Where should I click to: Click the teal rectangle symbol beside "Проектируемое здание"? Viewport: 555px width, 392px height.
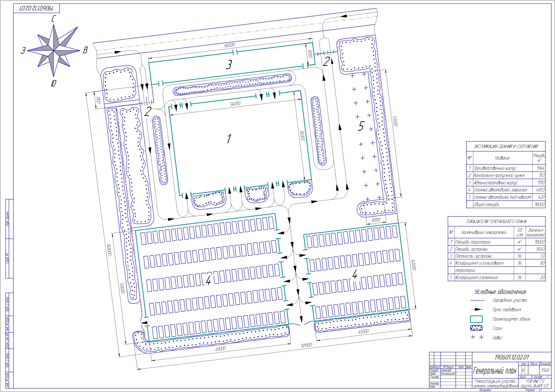(476, 319)
